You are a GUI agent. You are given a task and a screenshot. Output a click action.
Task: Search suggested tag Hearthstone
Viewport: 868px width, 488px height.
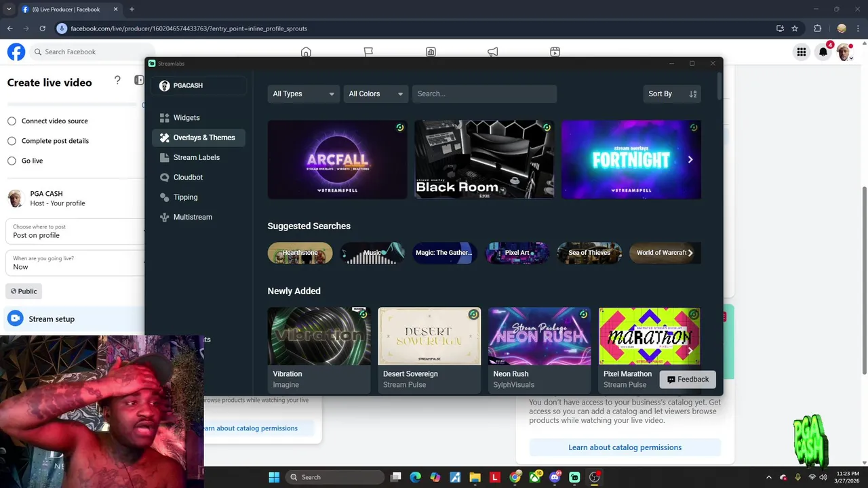click(x=300, y=253)
